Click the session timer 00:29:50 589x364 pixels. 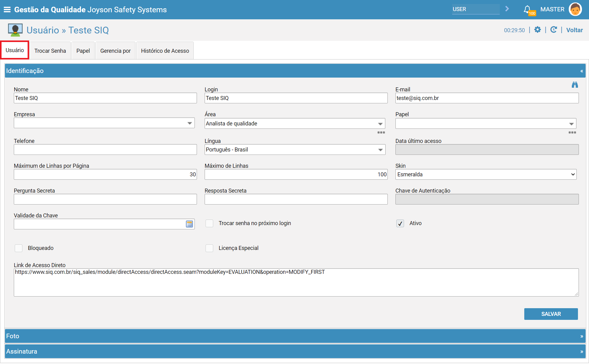(514, 30)
